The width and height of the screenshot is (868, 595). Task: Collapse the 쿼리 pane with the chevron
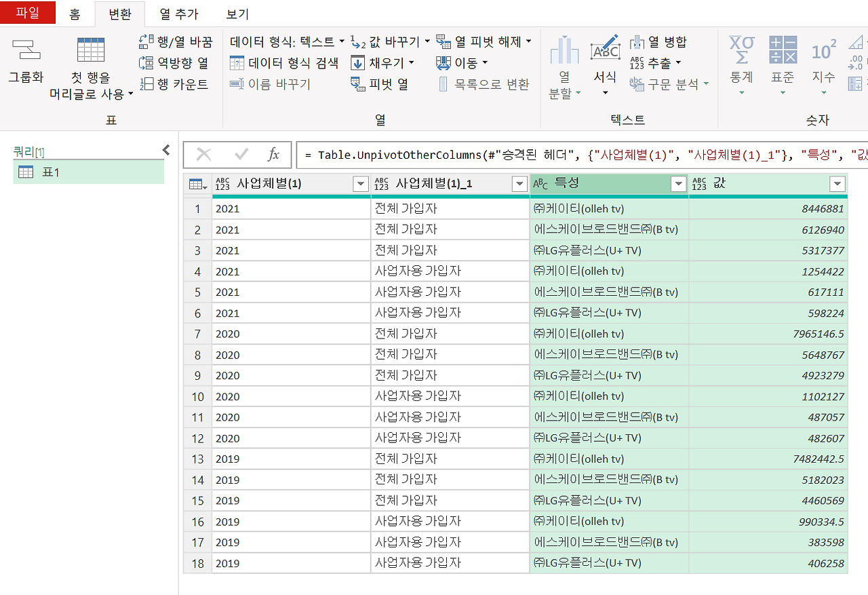(166, 151)
